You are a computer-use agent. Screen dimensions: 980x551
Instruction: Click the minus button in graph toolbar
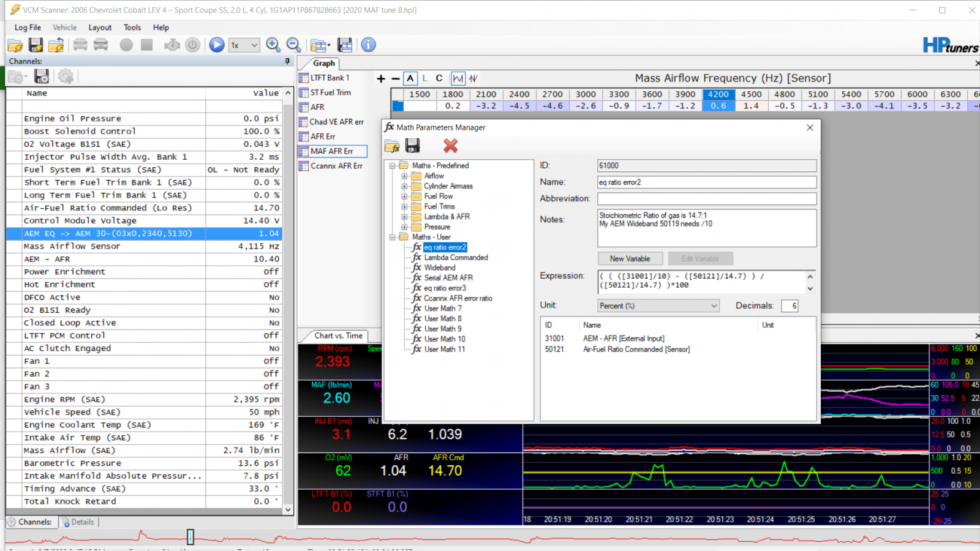tap(396, 78)
